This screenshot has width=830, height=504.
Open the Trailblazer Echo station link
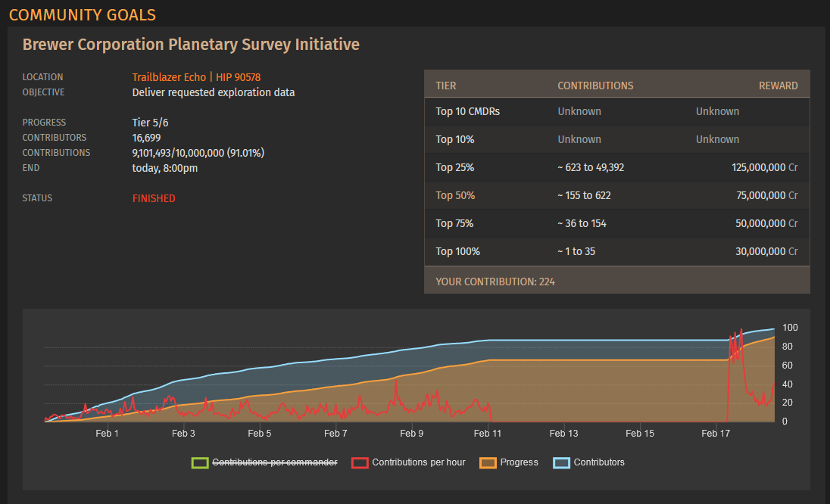[169, 77]
